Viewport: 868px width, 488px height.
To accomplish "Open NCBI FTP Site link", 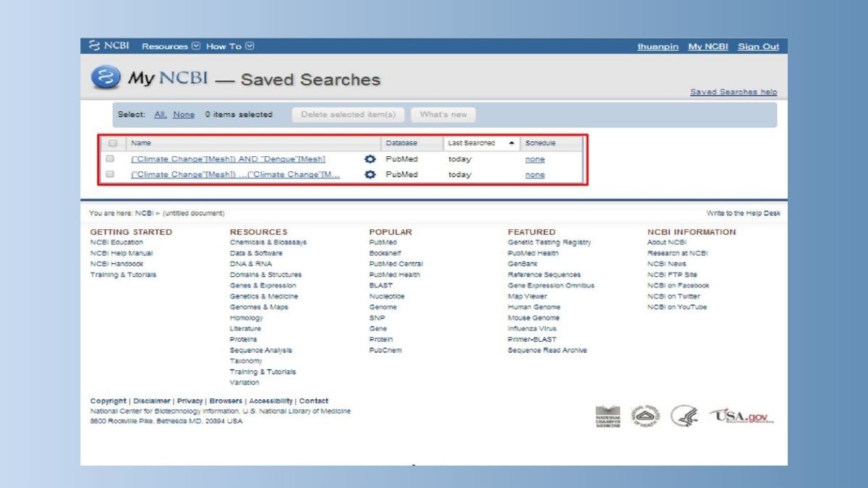I will (672, 275).
